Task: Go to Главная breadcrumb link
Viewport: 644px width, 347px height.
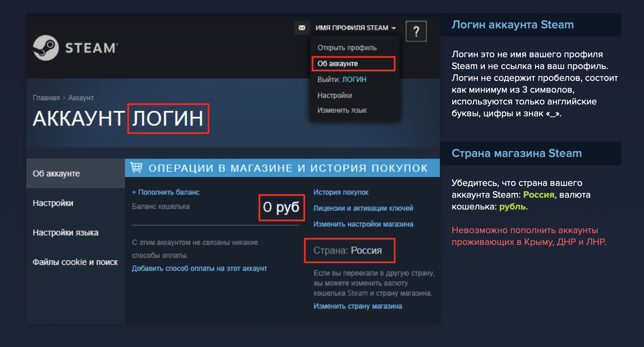Action: click(x=46, y=98)
